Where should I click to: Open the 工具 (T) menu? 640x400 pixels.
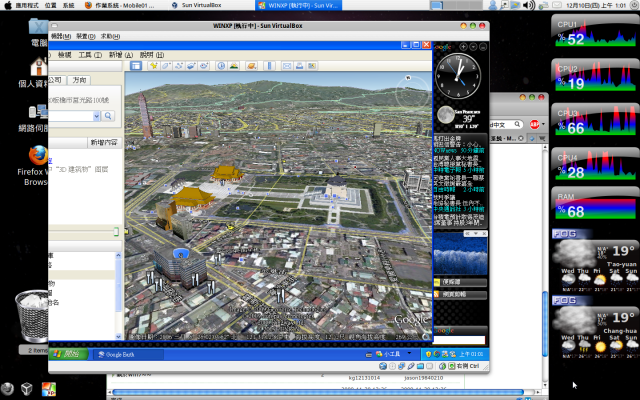(90, 55)
